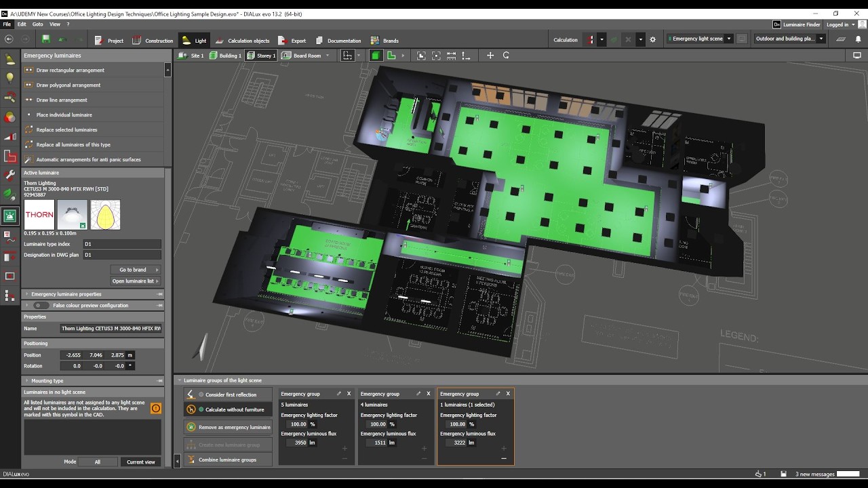Open the Project mode tab
This screenshot has width=868, height=488.
point(108,40)
